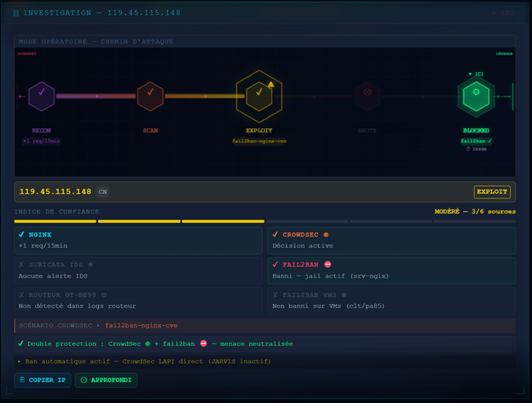Screen dimensions: 532x403
Task: Click 'Banni — jail actif (srv-ngix)' text
Action: (330, 276)
